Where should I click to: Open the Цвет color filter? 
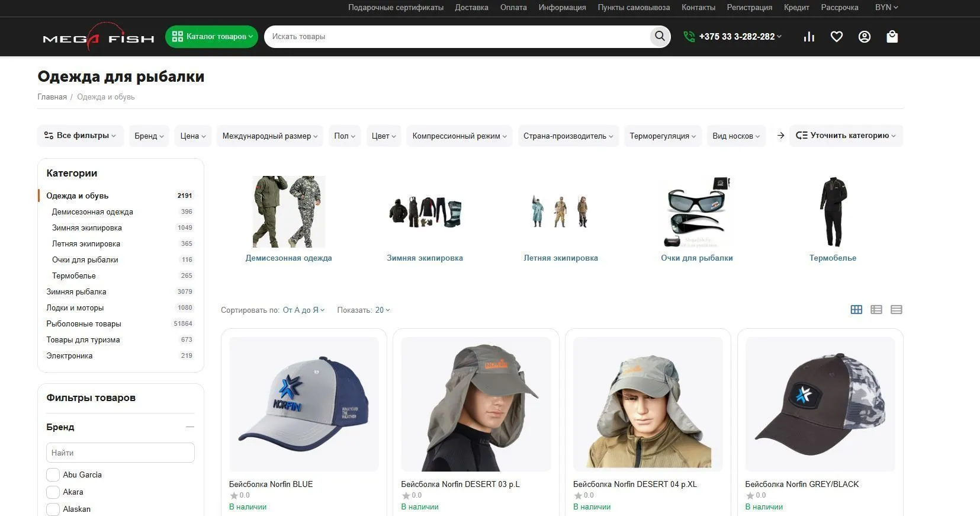[384, 136]
